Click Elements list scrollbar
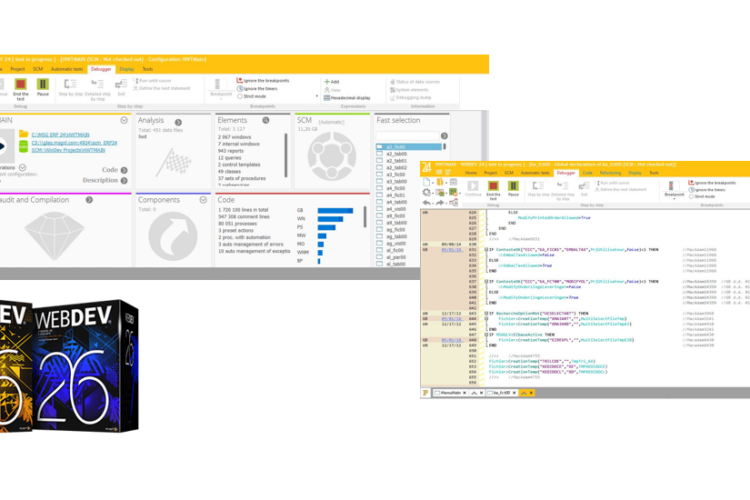 point(286,155)
